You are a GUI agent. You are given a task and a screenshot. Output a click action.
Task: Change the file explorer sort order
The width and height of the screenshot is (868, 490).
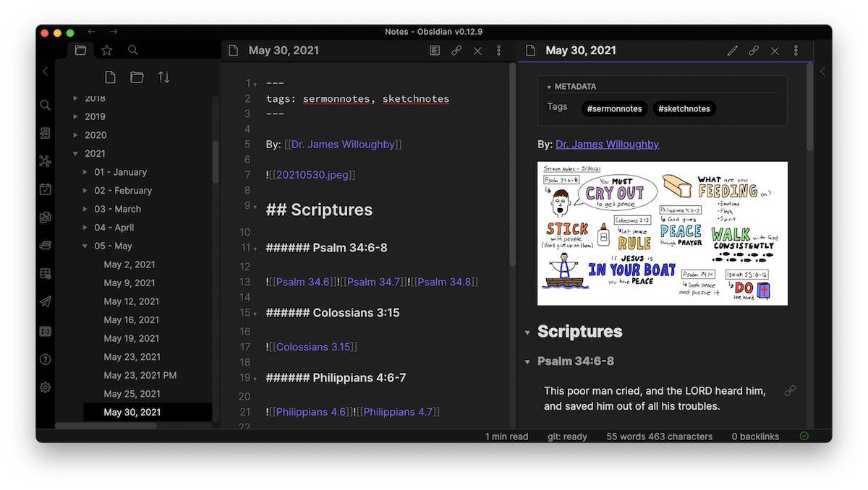click(164, 77)
